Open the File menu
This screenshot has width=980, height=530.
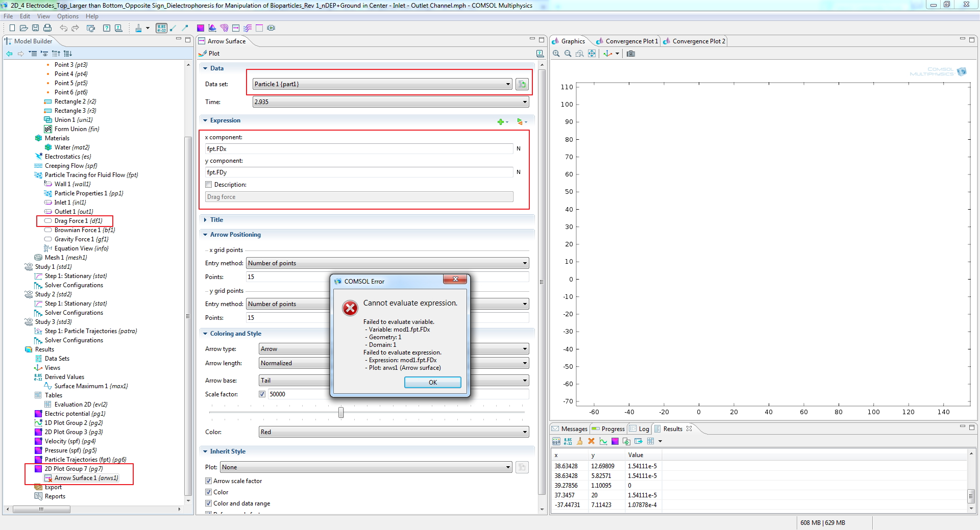(8, 16)
